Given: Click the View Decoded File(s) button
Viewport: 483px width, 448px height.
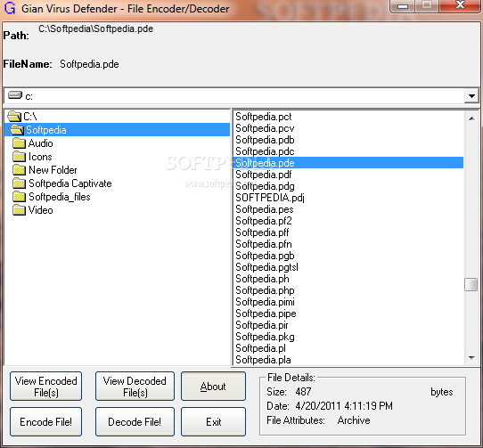Looking at the screenshot, I should [x=135, y=387].
